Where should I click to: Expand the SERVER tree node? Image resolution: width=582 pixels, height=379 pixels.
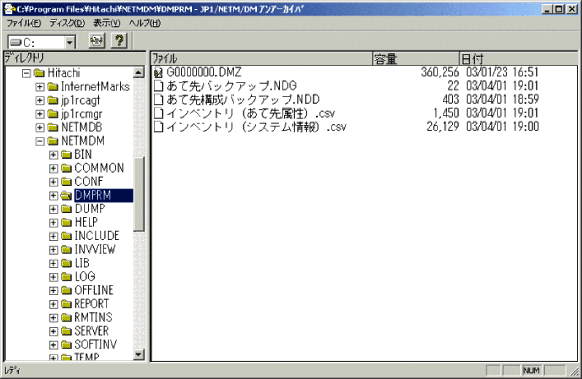(53, 331)
